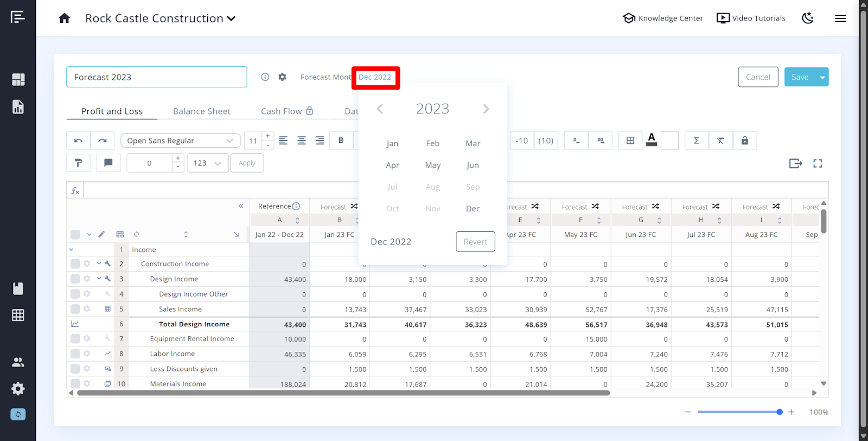The width and height of the screenshot is (868, 441).
Task: Open the cell borders grid icon
Action: pos(630,141)
